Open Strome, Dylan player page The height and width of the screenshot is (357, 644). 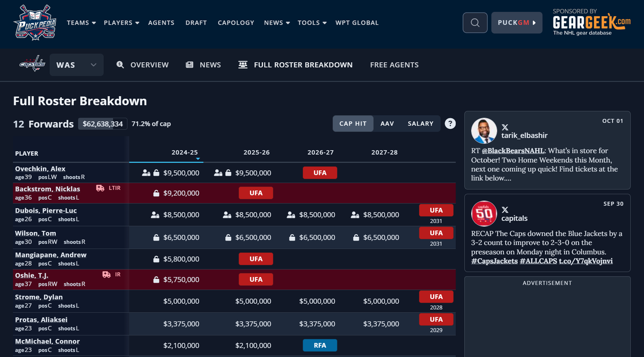pos(39,297)
